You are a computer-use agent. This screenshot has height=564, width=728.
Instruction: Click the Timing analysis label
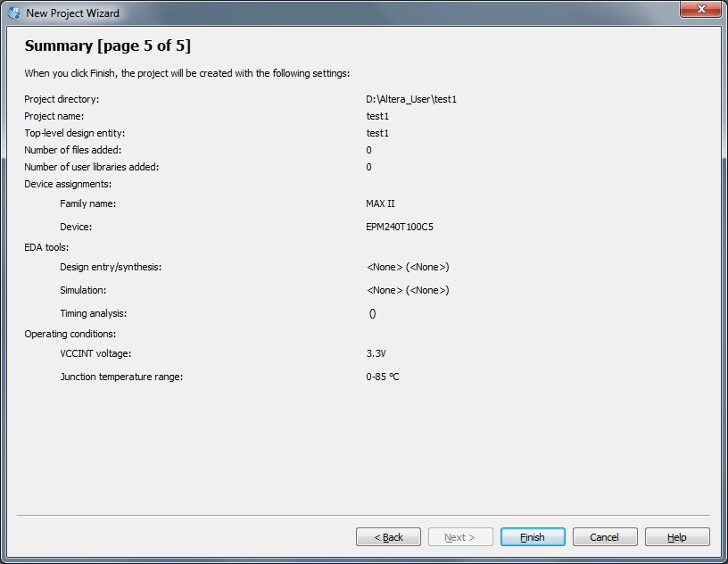click(94, 313)
